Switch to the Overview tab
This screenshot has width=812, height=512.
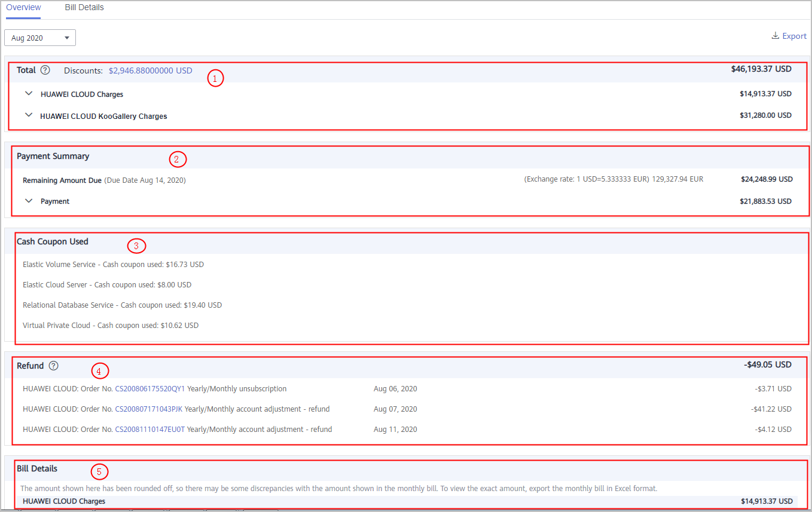tap(23, 8)
